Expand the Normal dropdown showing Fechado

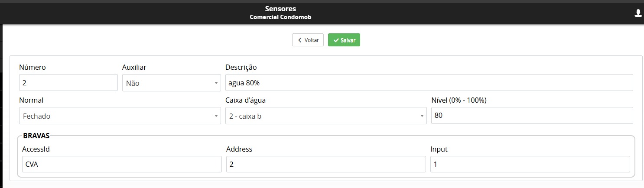[120, 116]
